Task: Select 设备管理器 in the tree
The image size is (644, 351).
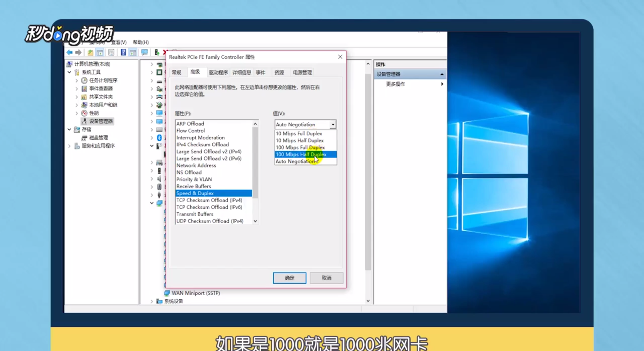Action: (x=101, y=121)
